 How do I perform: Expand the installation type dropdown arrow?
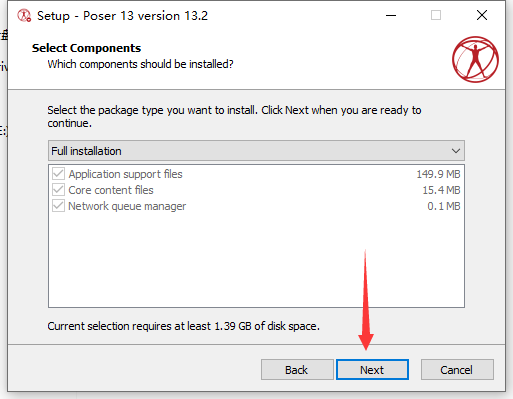(x=456, y=151)
